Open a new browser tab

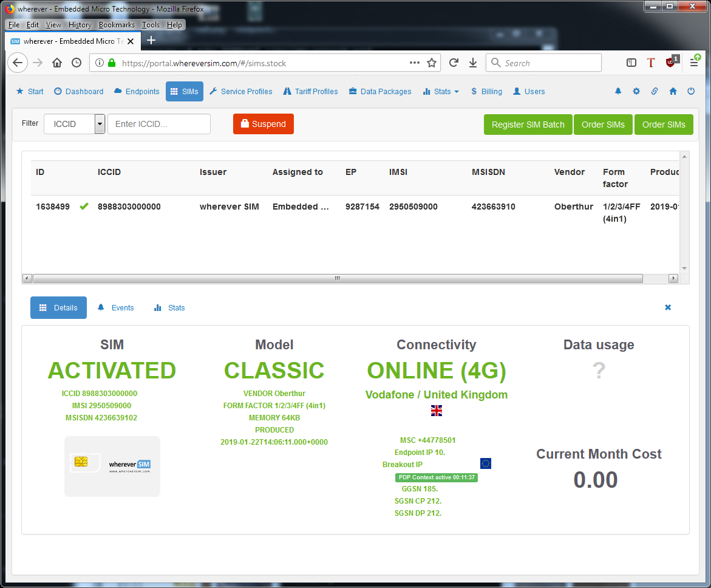(x=151, y=40)
